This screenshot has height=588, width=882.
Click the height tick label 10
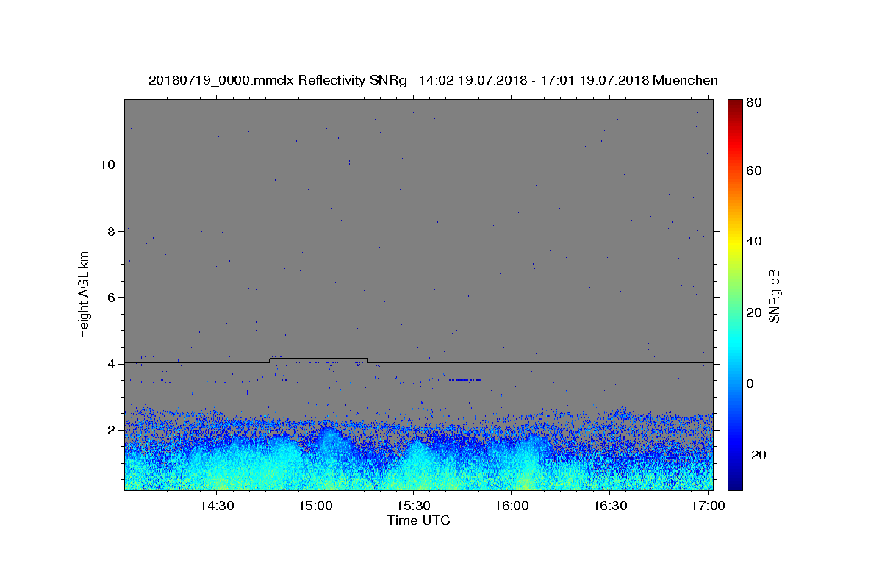[x=108, y=164]
